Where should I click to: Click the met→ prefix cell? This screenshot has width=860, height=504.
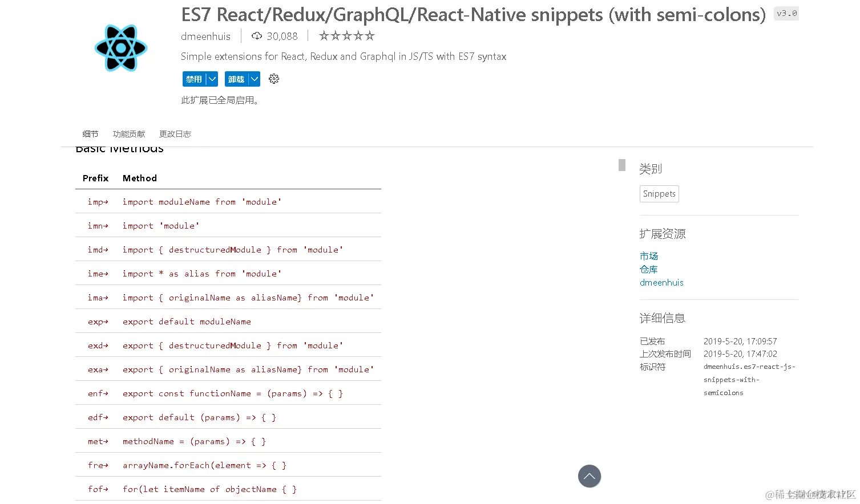coord(98,441)
